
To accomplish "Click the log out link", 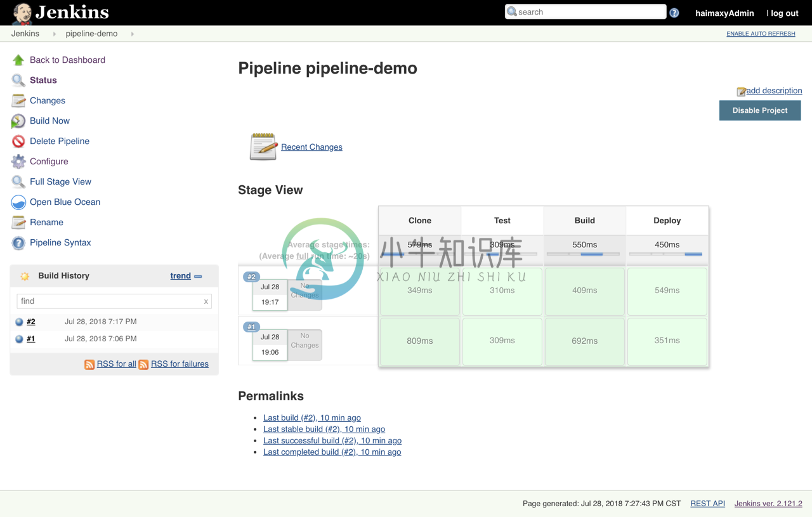I will tap(785, 13).
